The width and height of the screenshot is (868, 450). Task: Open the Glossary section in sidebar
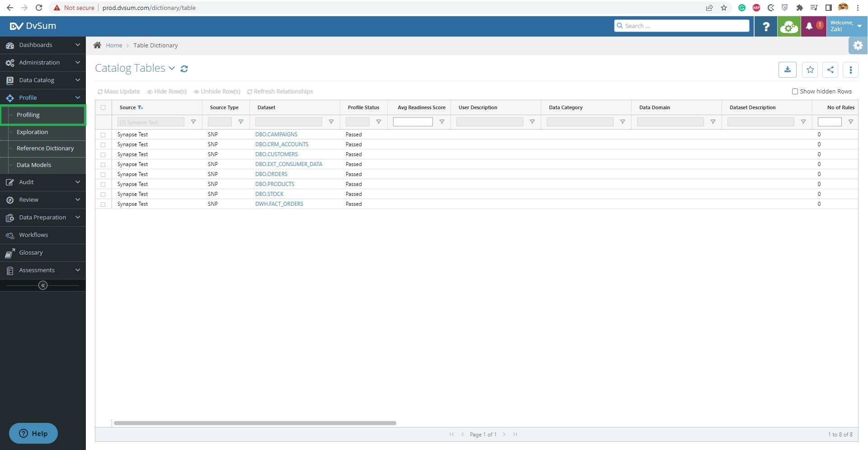coord(30,252)
